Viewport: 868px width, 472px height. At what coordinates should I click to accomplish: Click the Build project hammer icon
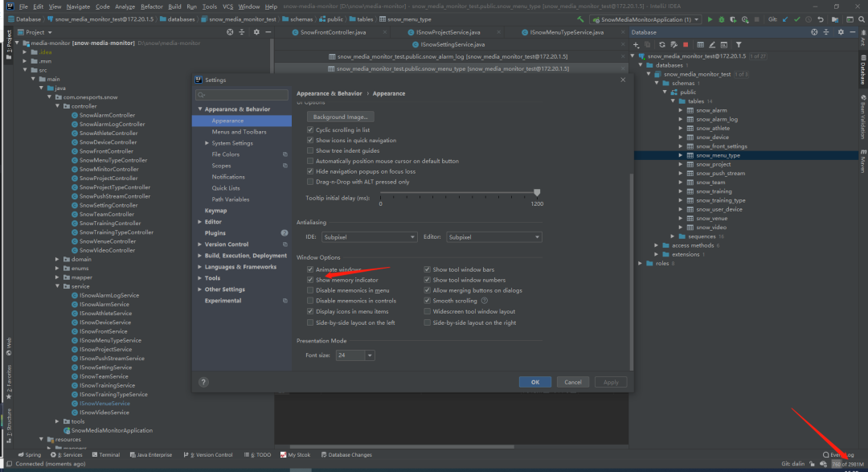pos(581,18)
